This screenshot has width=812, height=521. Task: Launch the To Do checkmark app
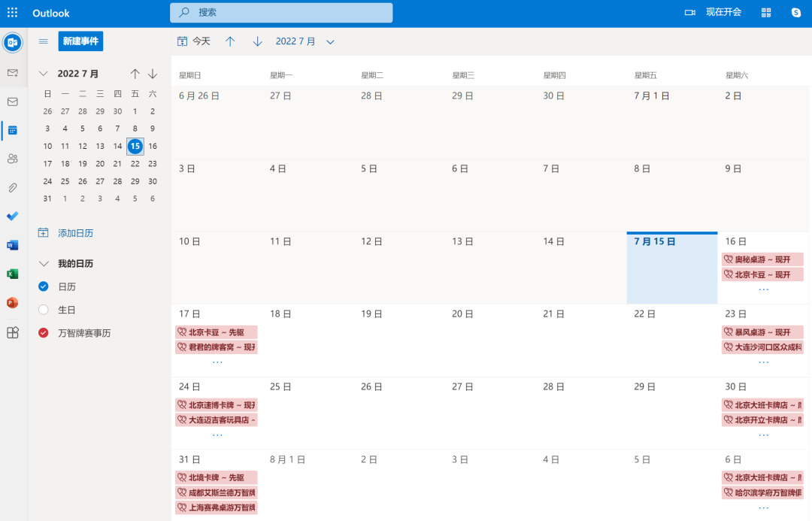(x=12, y=217)
